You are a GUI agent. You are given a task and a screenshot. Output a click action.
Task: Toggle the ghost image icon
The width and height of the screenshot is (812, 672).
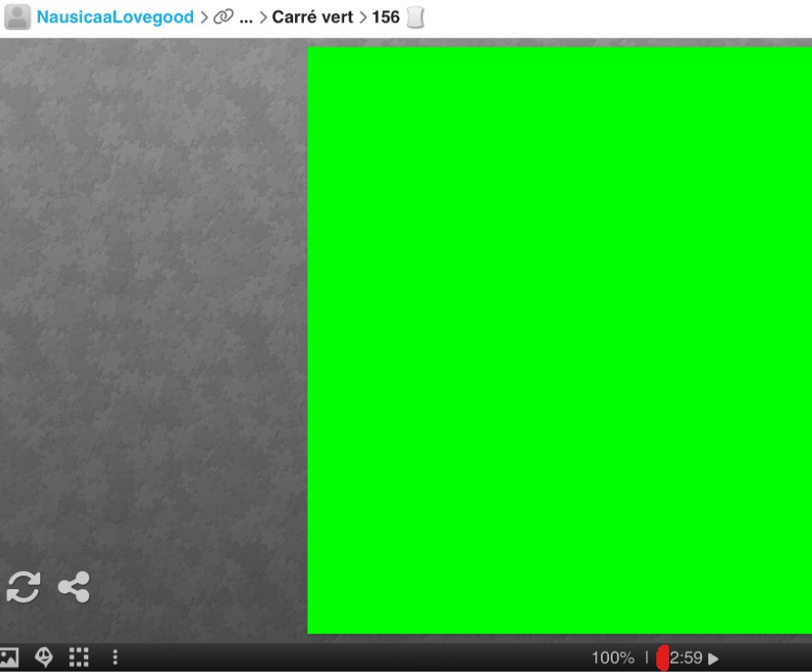coord(44,657)
